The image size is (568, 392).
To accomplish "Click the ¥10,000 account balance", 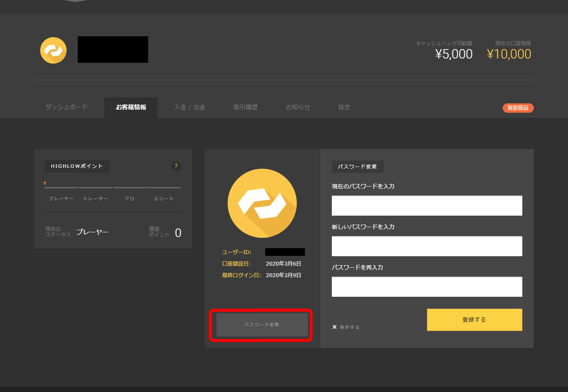I will [x=509, y=54].
